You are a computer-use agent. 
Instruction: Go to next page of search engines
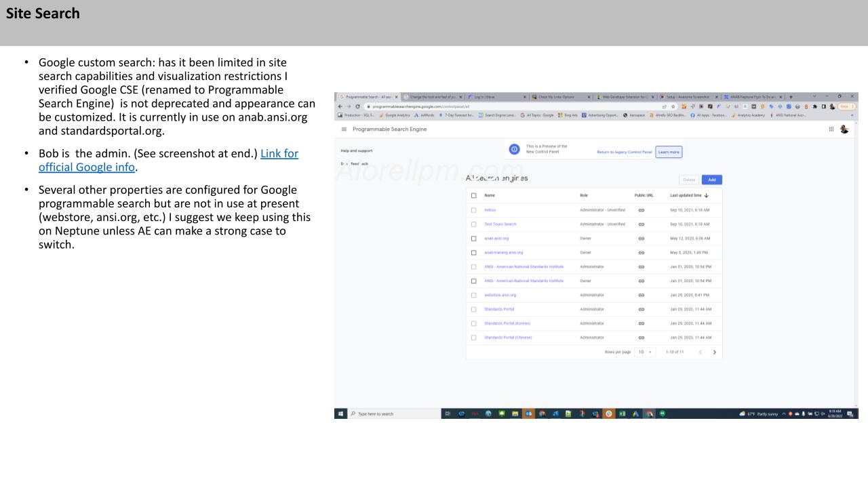click(714, 352)
